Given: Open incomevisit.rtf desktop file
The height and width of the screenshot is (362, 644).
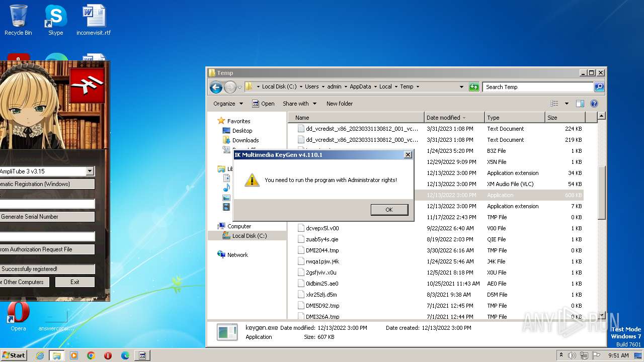Looking at the screenshot, I should (94, 20).
